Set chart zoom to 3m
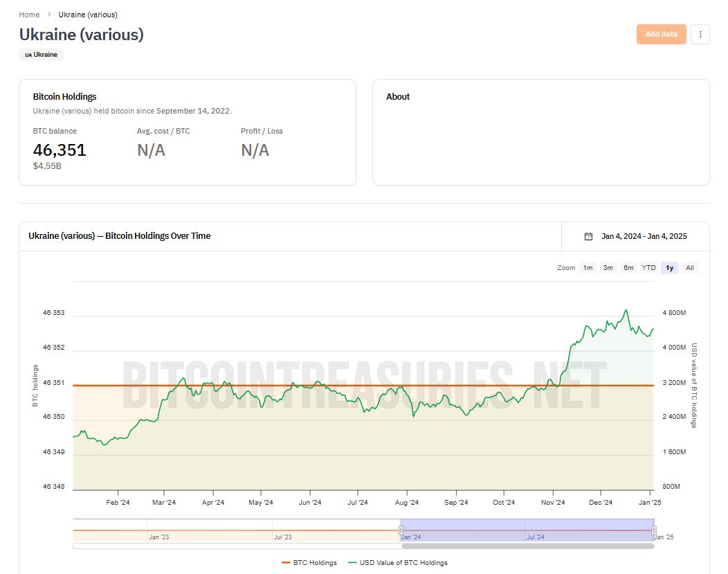 pyautogui.click(x=608, y=268)
